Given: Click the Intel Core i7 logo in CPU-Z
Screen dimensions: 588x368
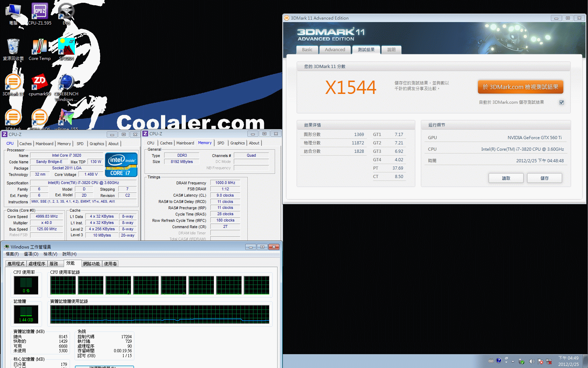Looking at the screenshot, I should 121,165.
